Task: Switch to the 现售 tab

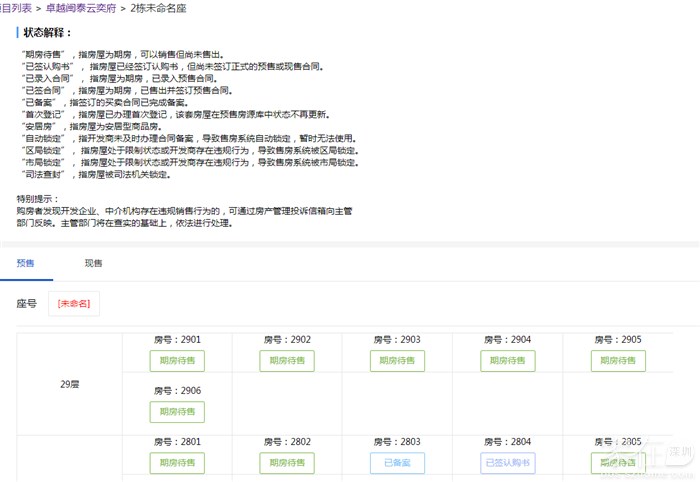Action: [93, 263]
